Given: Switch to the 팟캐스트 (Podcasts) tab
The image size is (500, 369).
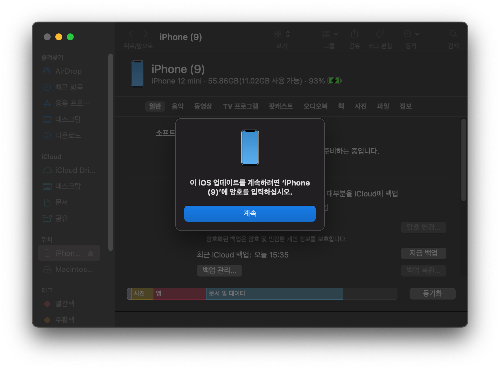Looking at the screenshot, I should pyautogui.click(x=281, y=106).
